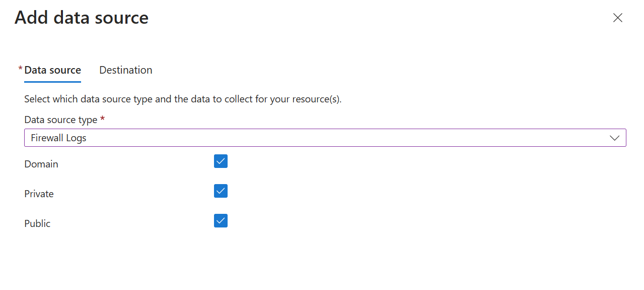644x290 pixels.
Task: Click the Firewall Logs selected value text
Action: pyautogui.click(x=58, y=138)
